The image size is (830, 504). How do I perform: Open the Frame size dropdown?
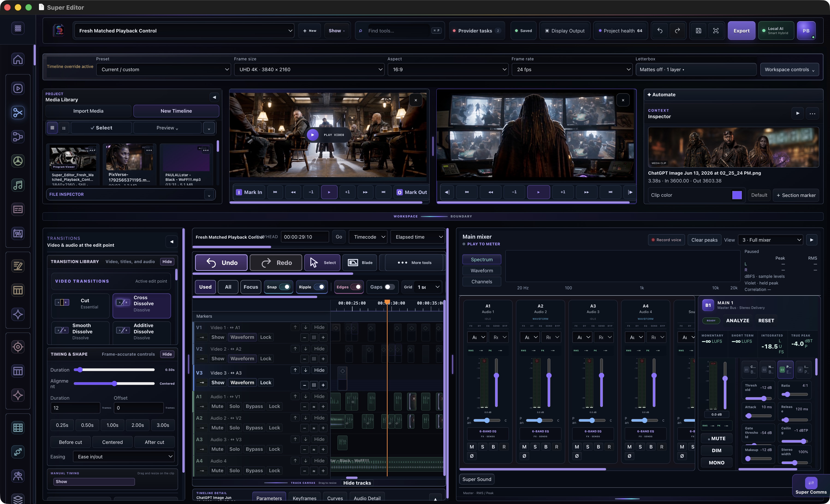tap(309, 70)
